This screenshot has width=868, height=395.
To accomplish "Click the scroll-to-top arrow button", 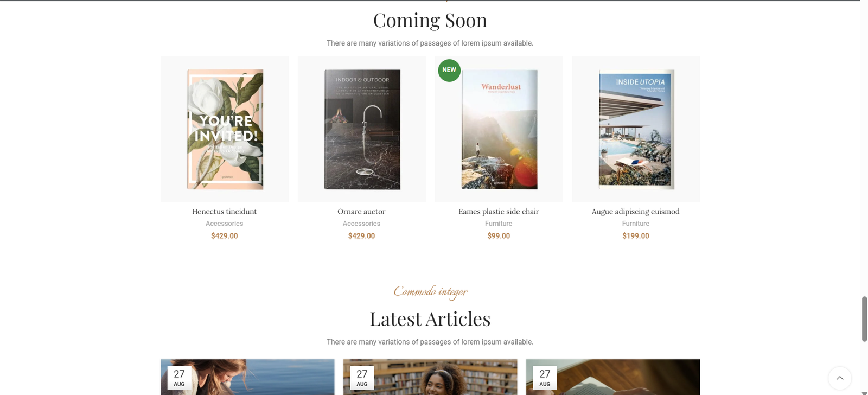I will (839, 378).
